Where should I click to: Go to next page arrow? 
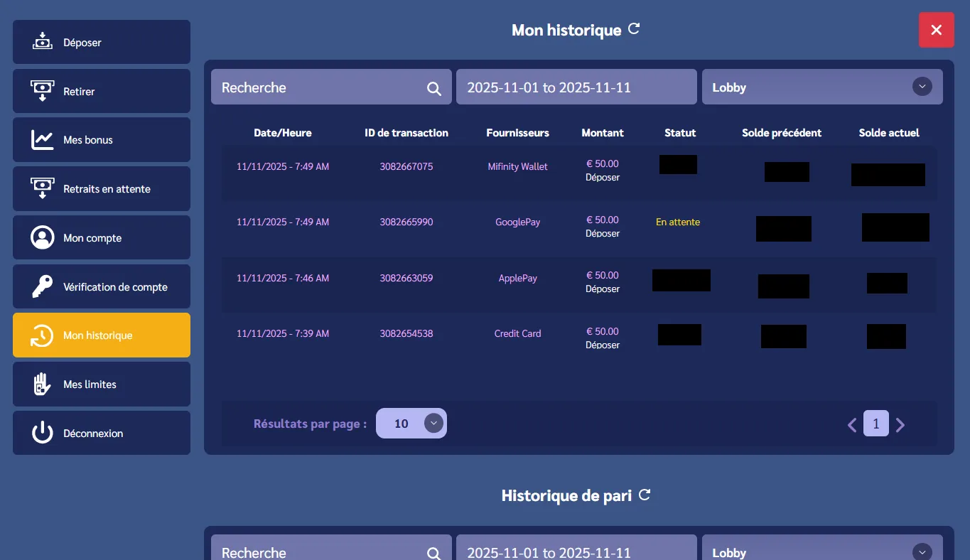pos(900,425)
